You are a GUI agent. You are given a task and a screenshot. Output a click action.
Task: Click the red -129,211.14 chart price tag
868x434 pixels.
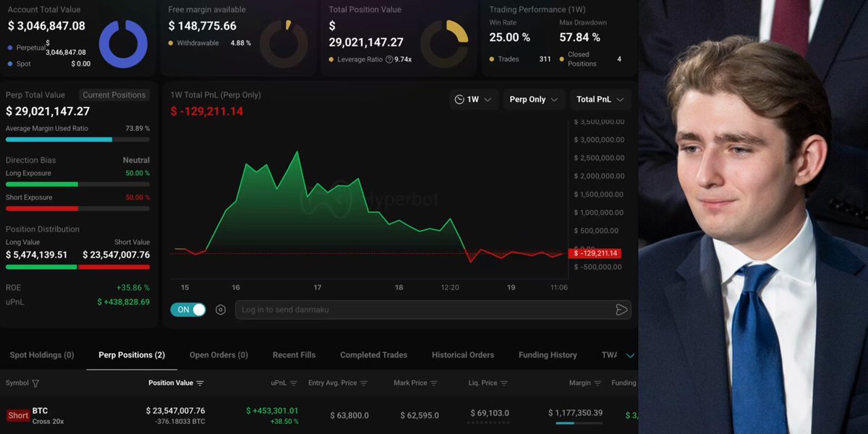tap(595, 253)
